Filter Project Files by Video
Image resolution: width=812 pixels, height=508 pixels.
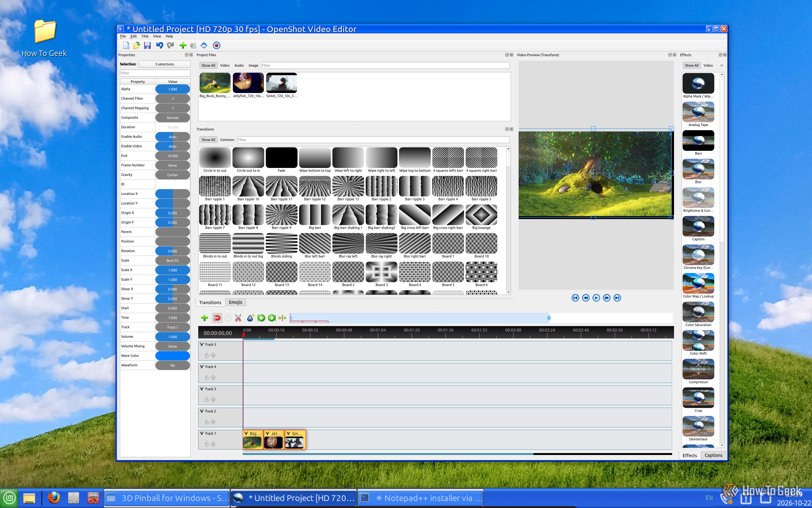tap(225, 65)
